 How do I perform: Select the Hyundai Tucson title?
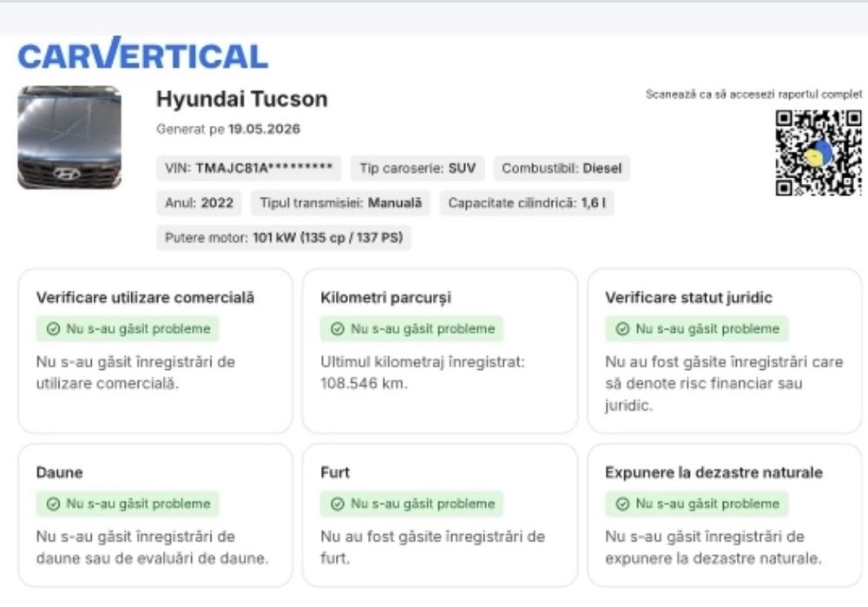click(242, 99)
